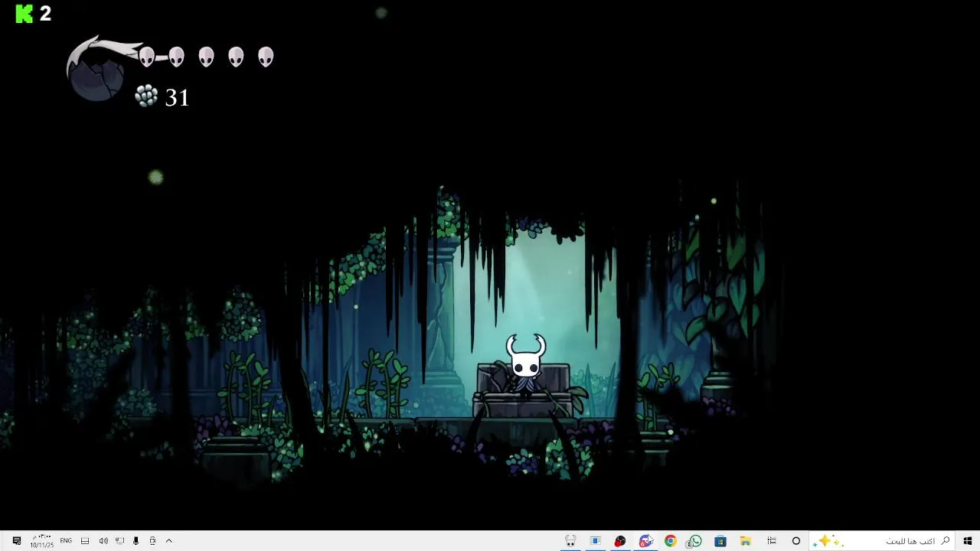Open the blue window app on taskbar
The height and width of the screenshot is (551, 980).
tap(596, 541)
